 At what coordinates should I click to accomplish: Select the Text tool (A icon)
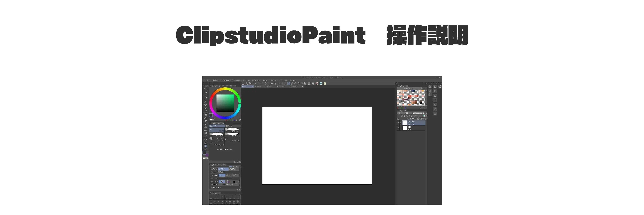[206, 146]
